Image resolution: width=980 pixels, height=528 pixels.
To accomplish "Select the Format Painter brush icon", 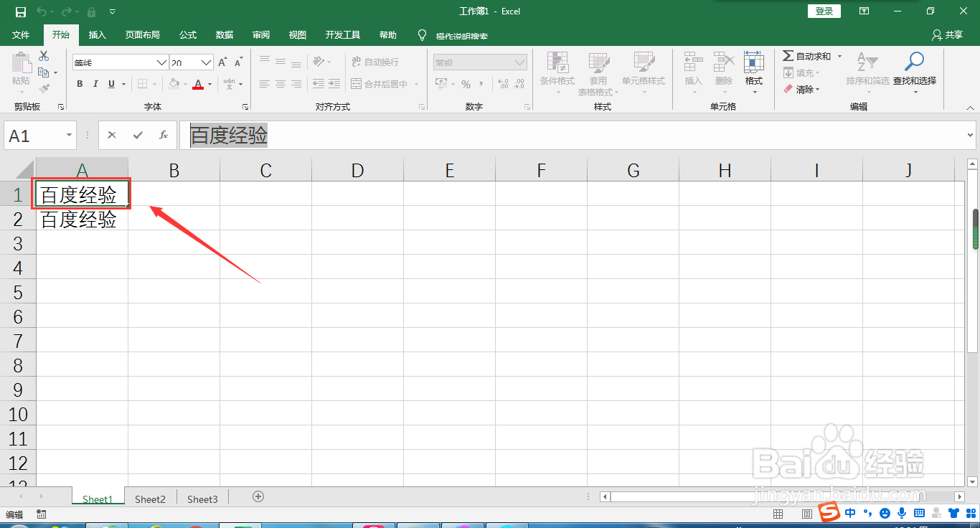I will coord(44,89).
